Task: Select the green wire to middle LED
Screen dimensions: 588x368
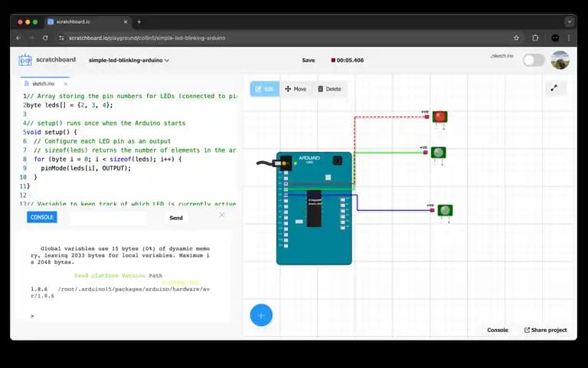Action: 388,153
